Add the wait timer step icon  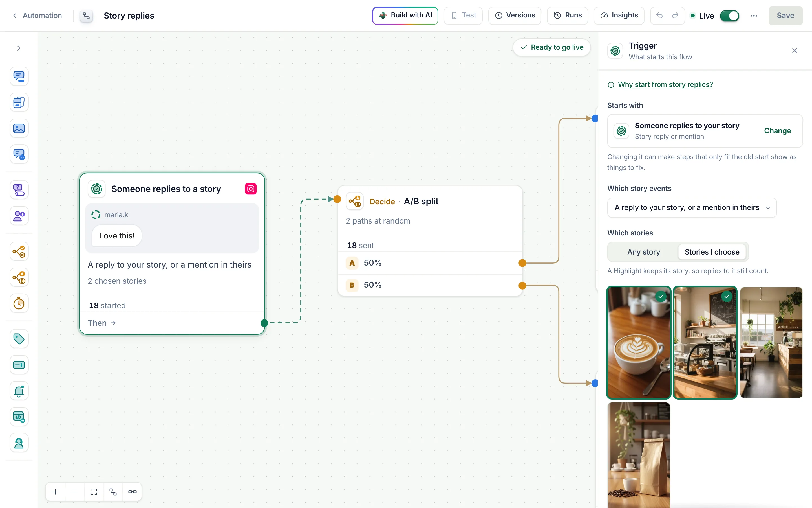pyautogui.click(x=19, y=303)
